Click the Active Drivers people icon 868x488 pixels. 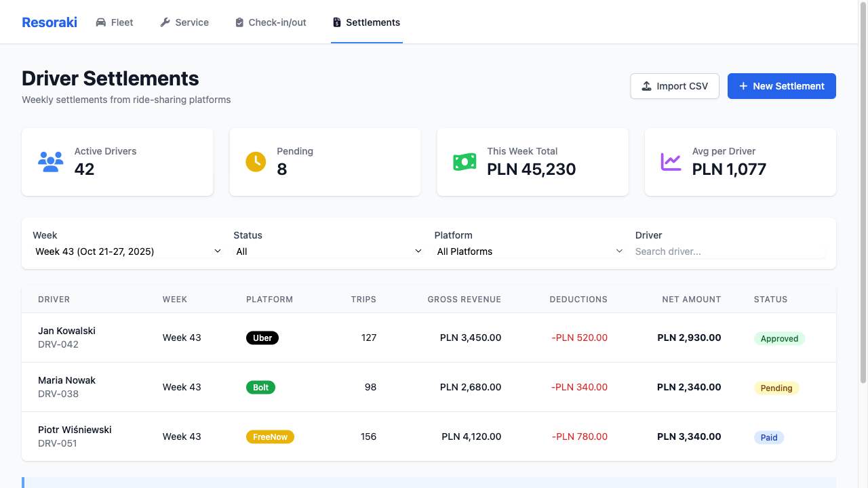(51, 162)
